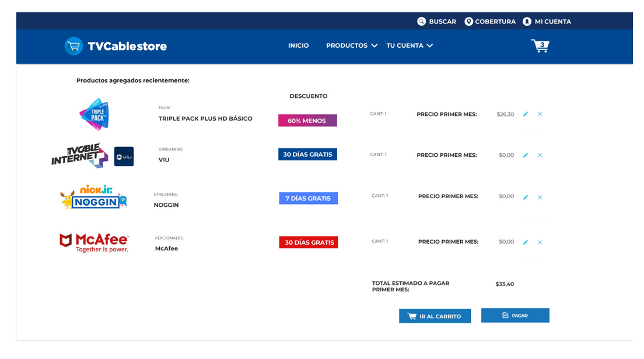Click the Viu dark blue badge
The width and height of the screenshot is (644, 359).
pyautogui.click(x=124, y=156)
